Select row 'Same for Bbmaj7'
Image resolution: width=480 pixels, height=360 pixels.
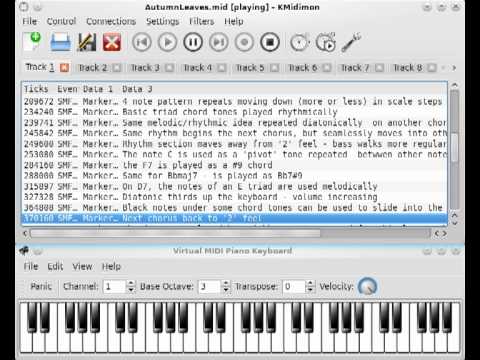pos(235,176)
